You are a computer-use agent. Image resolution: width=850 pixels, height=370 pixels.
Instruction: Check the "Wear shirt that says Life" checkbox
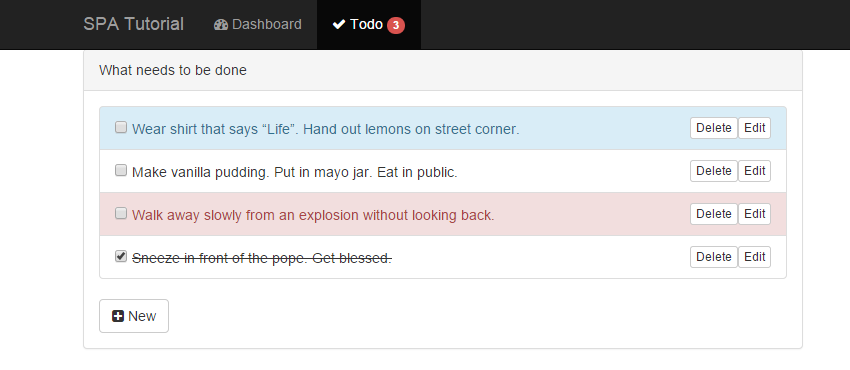121,127
